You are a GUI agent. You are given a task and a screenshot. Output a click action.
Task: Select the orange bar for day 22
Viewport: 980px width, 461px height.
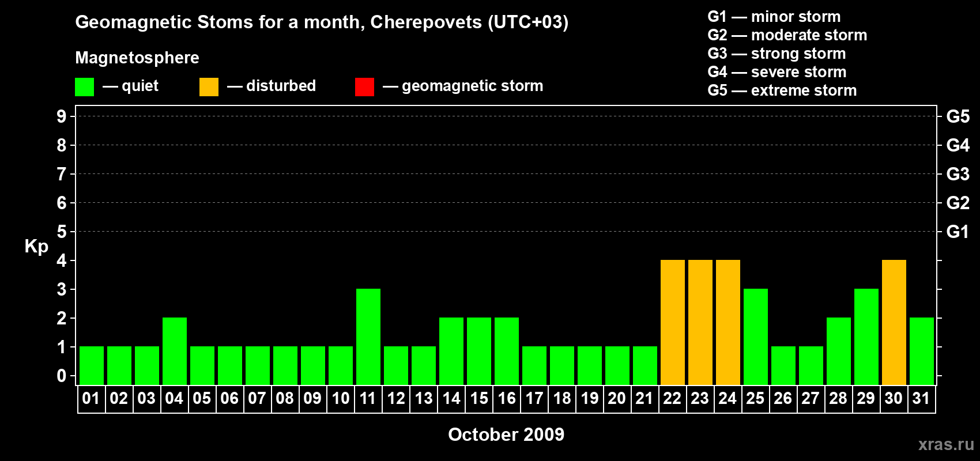pos(673,322)
